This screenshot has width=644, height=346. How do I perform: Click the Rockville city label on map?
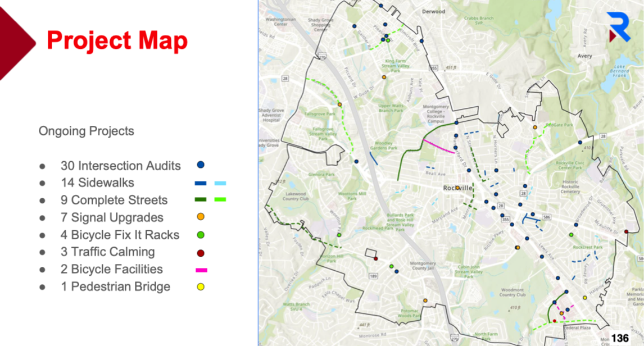(457, 188)
